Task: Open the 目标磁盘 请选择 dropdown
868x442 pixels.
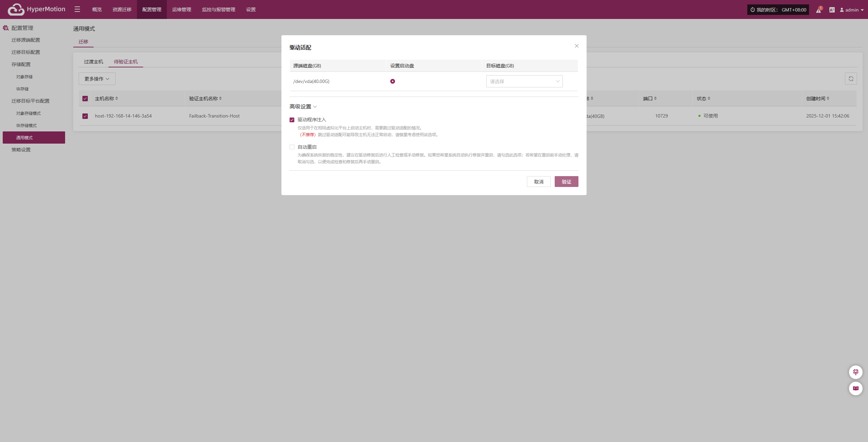Action: [524, 81]
